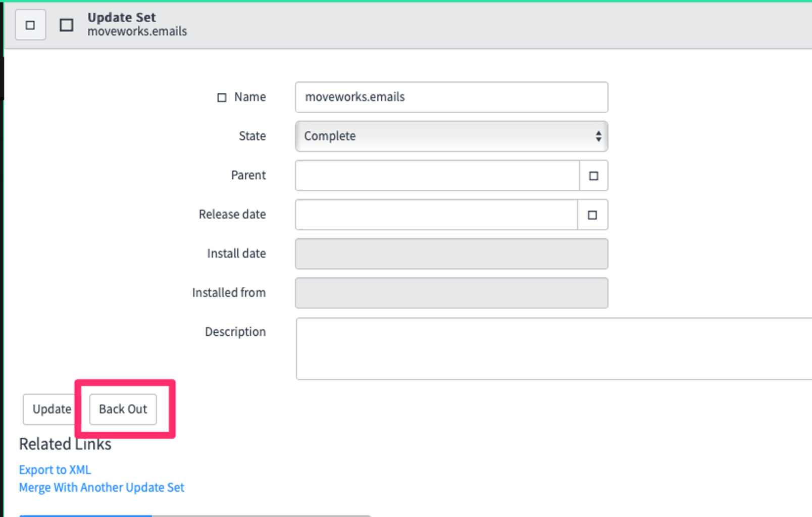
Task: Click the Parent field label
Action: pos(248,175)
